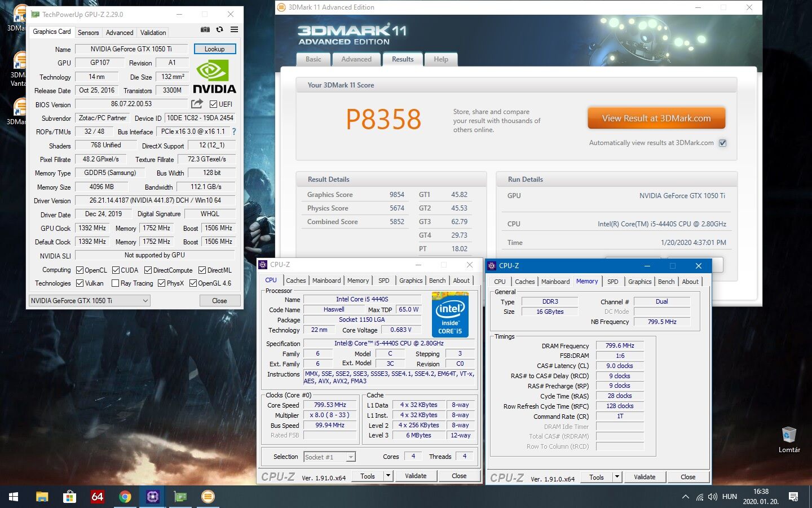The image size is (812, 508).
Task: Switch to the Sensors tab in GPU-Z
Action: point(88,33)
